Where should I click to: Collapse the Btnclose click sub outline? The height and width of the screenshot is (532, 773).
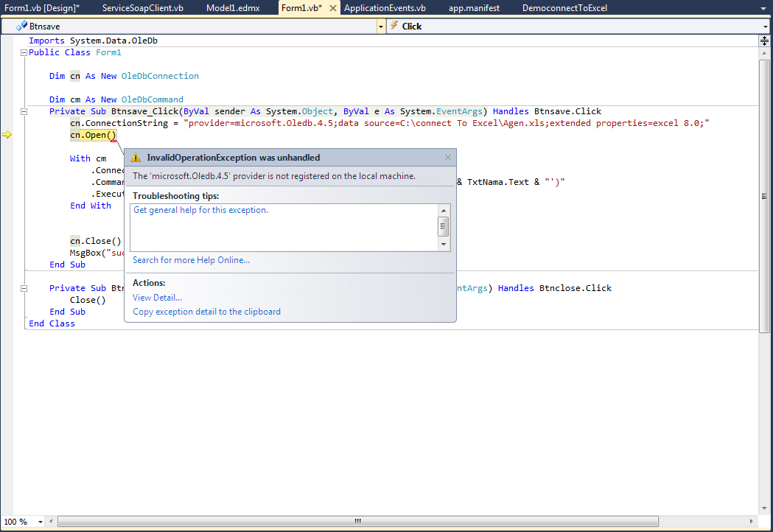pos(23,288)
